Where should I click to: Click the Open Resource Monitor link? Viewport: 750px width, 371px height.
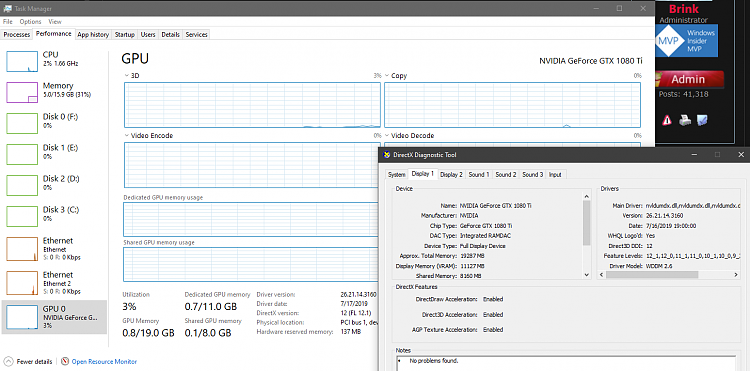pos(104,361)
